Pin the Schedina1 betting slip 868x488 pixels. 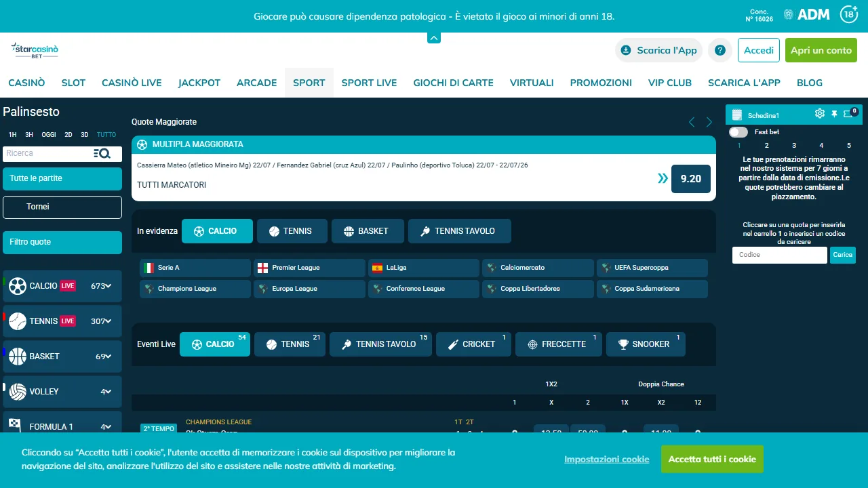835,114
